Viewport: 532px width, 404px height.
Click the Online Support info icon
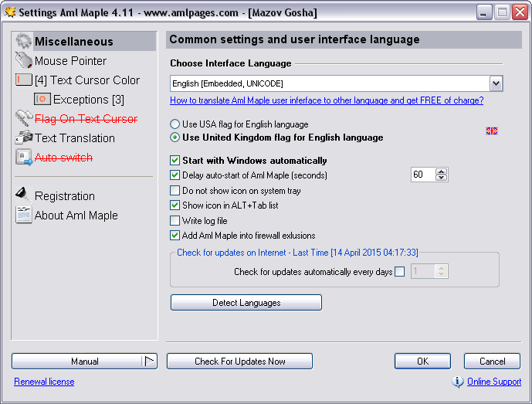click(458, 382)
